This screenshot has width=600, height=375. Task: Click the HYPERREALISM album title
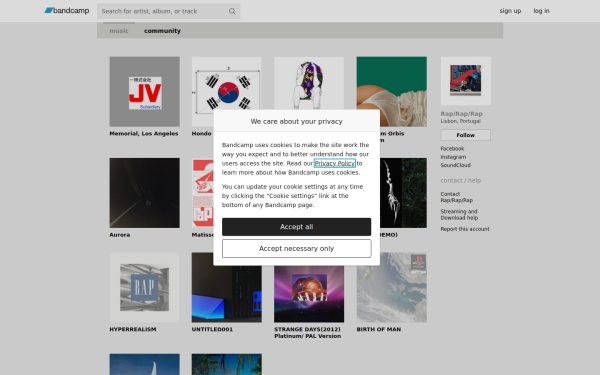133,329
